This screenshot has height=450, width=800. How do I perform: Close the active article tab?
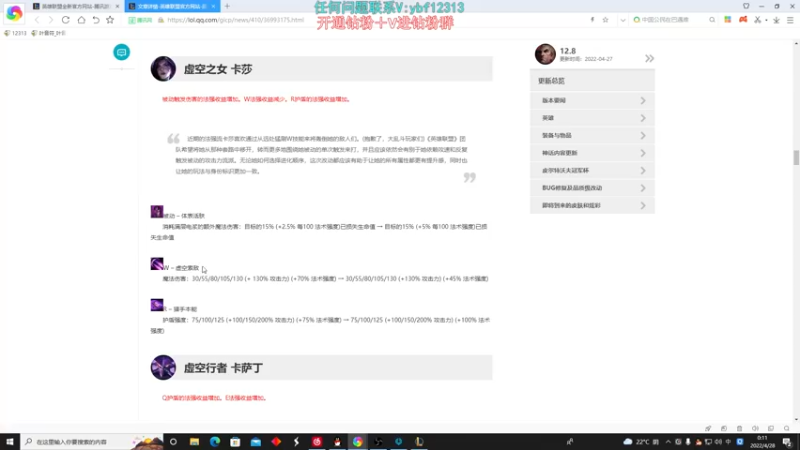[213, 6]
